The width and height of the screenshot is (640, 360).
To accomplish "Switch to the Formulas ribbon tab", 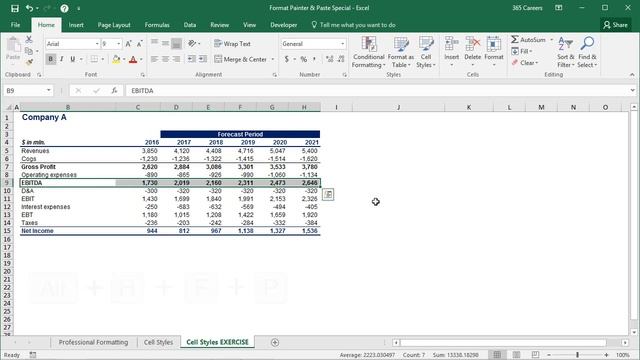I will 157,25.
